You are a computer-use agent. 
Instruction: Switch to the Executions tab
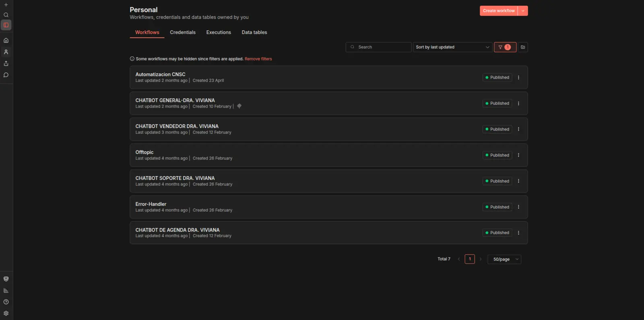tap(219, 32)
